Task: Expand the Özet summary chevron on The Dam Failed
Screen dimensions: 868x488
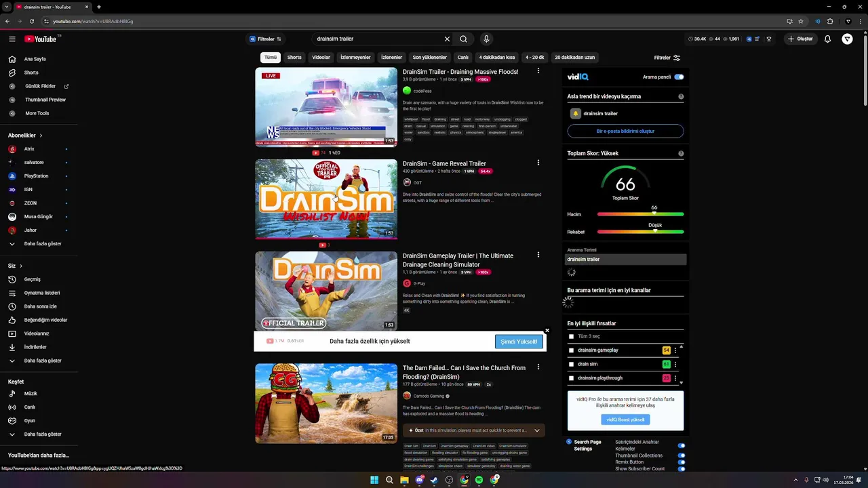Action: pos(537,430)
